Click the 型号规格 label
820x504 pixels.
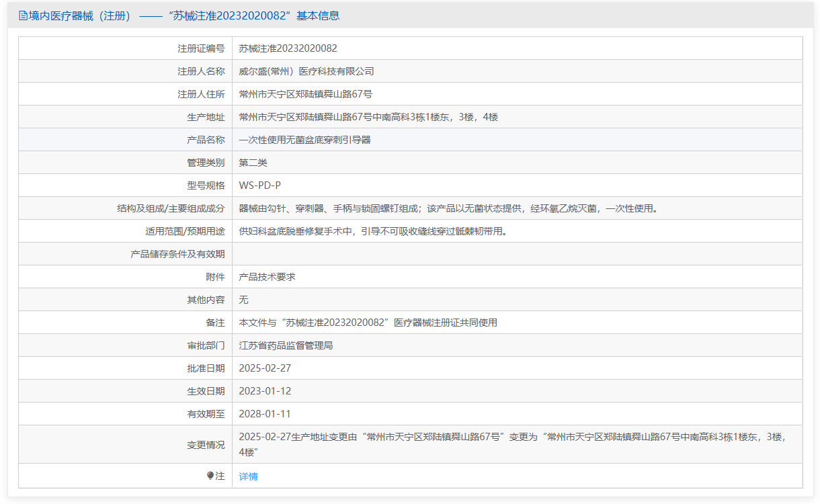(206, 185)
